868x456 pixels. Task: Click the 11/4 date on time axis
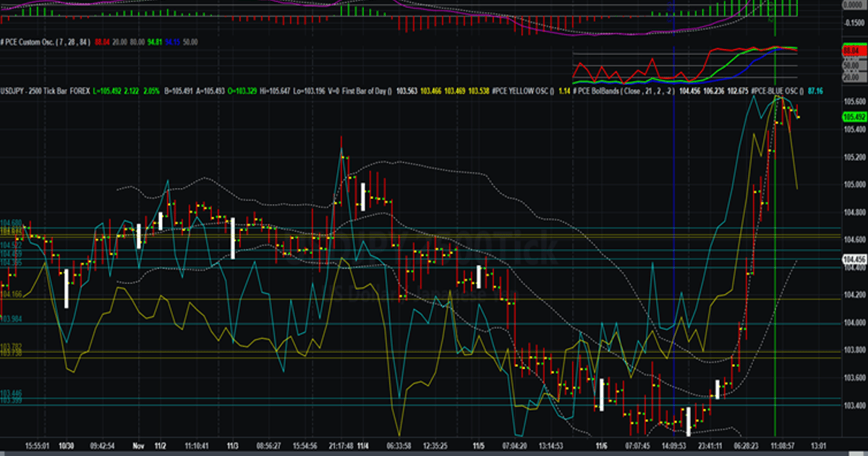click(362, 446)
